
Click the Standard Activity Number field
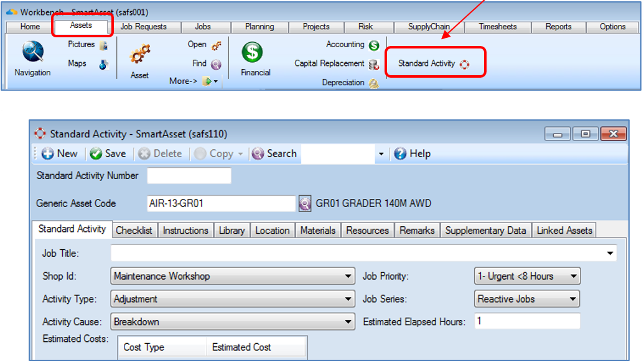(189, 176)
